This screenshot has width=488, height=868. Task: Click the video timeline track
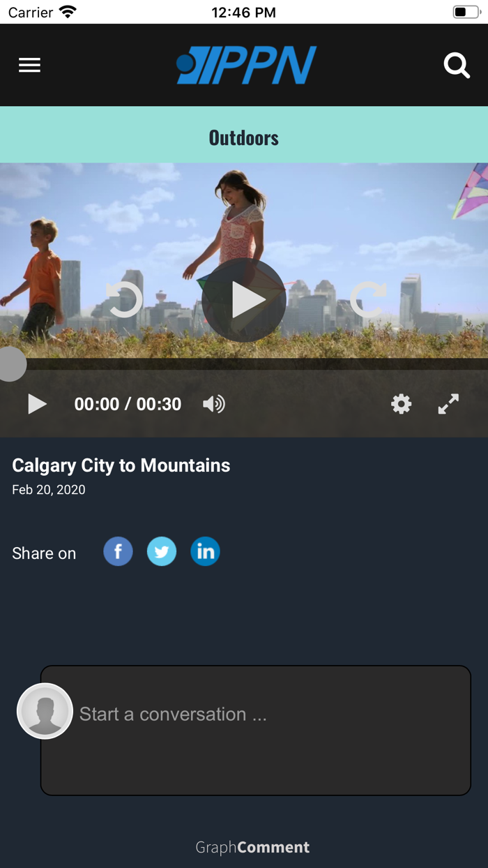pos(244,364)
